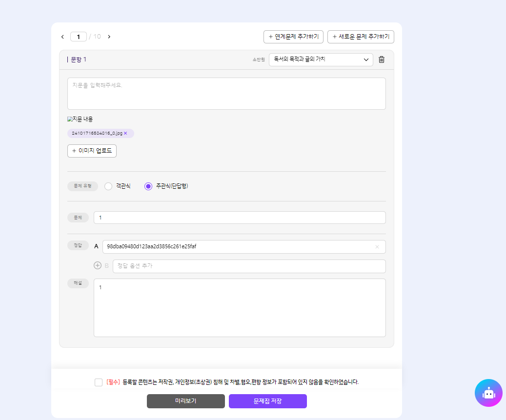
Task: Click the 지문을 입력해주세요 passage text area
Action: click(226, 94)
